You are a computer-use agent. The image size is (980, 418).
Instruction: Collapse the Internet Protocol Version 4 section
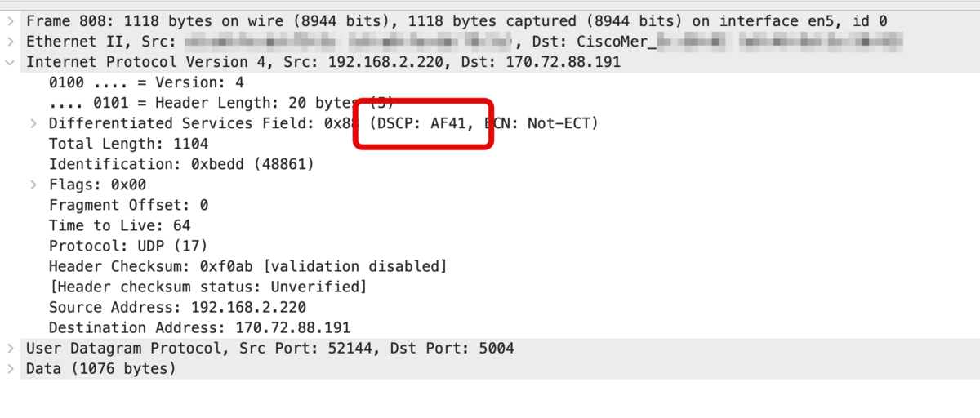click(10, 61)
